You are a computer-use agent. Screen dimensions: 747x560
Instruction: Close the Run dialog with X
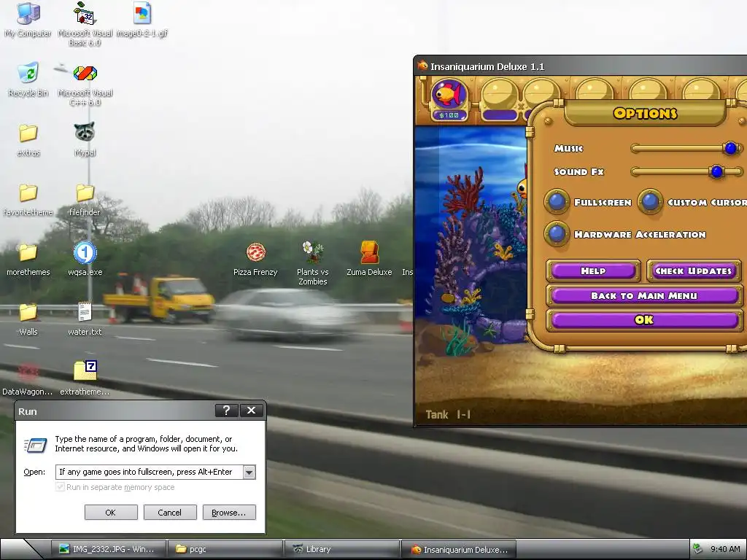pos(251,411)
